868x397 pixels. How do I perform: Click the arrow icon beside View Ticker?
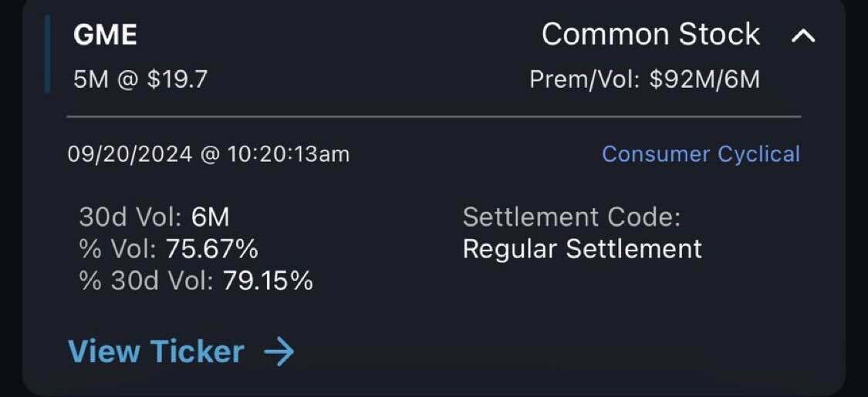(279, 352)
